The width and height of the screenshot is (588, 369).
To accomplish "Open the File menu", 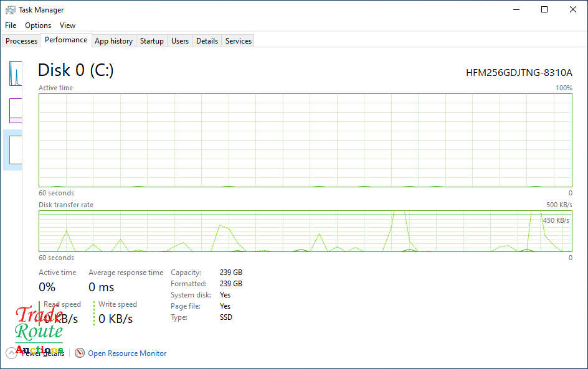I will point(11,26).
